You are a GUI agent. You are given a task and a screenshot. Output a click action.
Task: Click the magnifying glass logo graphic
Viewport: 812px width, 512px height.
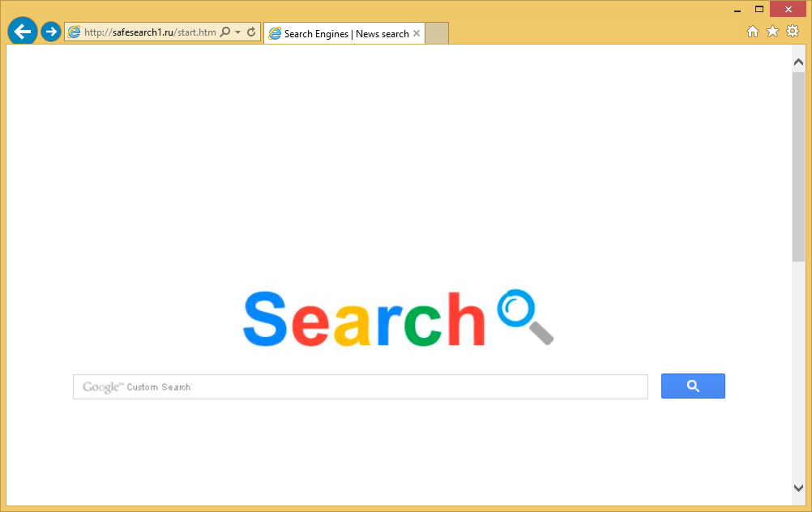click(525, 316)
